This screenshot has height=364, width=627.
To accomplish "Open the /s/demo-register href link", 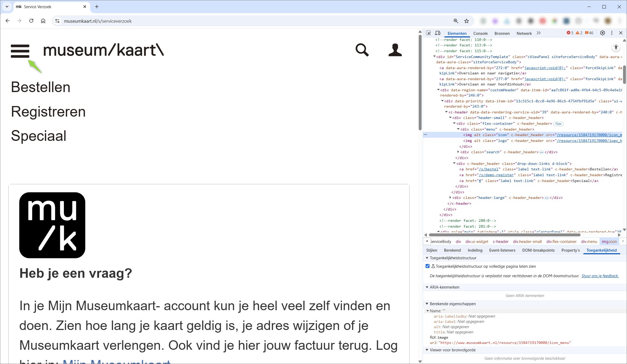I will [x=496, y=175].
